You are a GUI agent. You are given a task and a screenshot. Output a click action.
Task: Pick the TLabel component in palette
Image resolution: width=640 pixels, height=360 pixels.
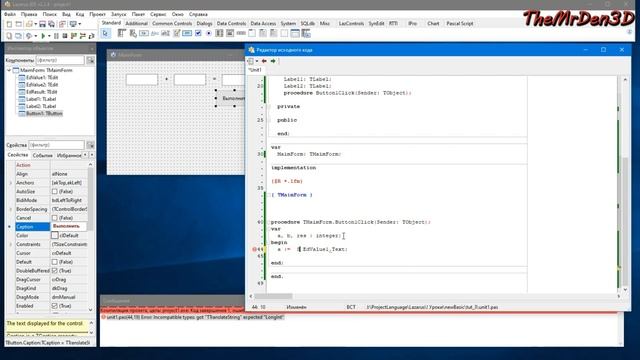(155, 33)
